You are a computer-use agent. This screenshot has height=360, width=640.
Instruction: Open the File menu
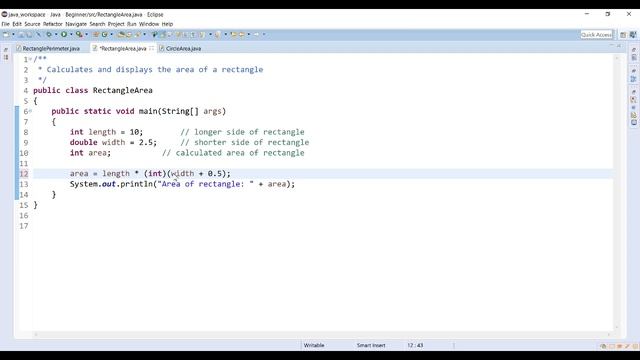[5, 24]
